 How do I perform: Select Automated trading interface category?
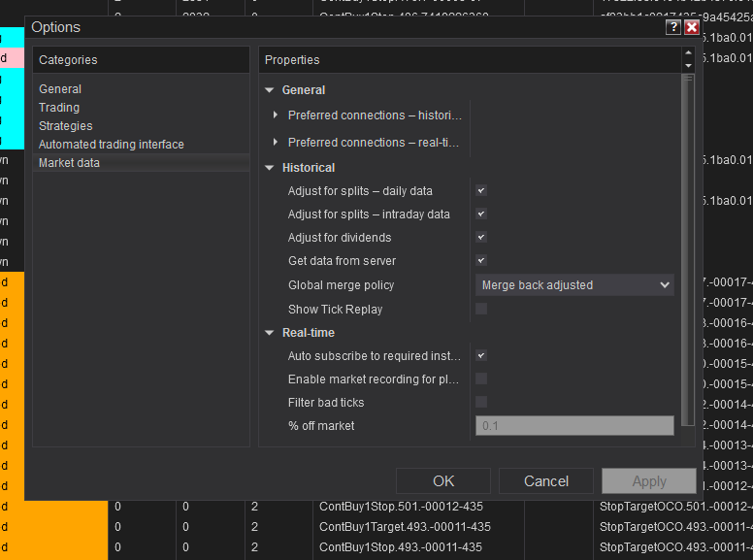click(111, 145)
